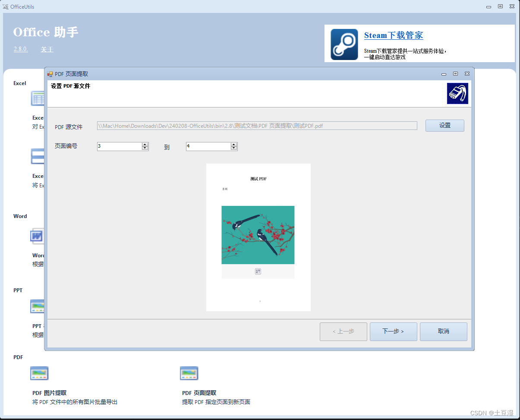Open the PDF 页面提取 tool icon in main window
Screen dimensions: 520x420
pyautogui.click(x=189, y=373)
